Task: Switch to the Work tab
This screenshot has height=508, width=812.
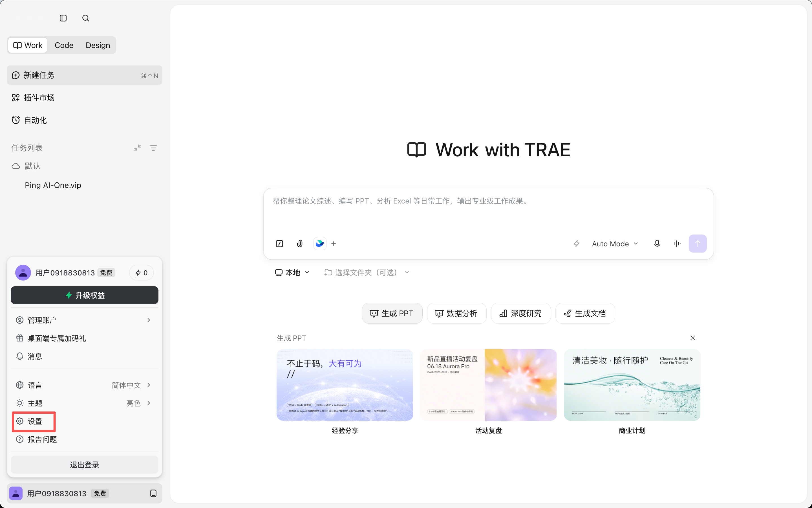Action: 28,45
